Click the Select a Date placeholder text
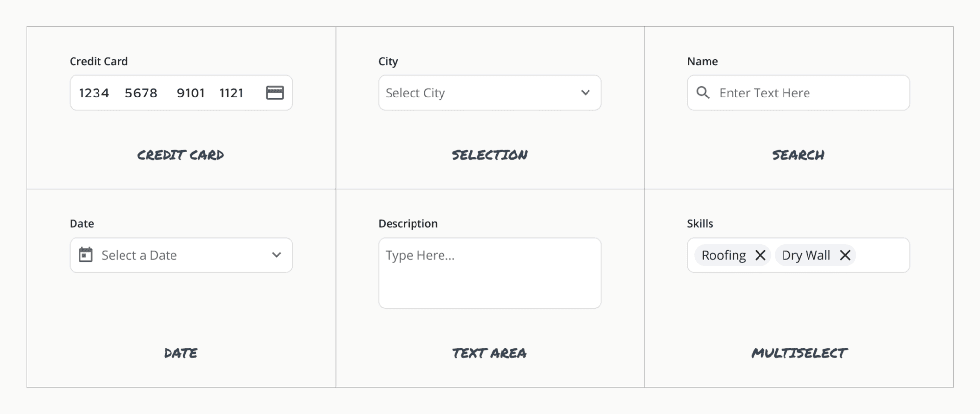The image size is (980, 414). point(139,255)
